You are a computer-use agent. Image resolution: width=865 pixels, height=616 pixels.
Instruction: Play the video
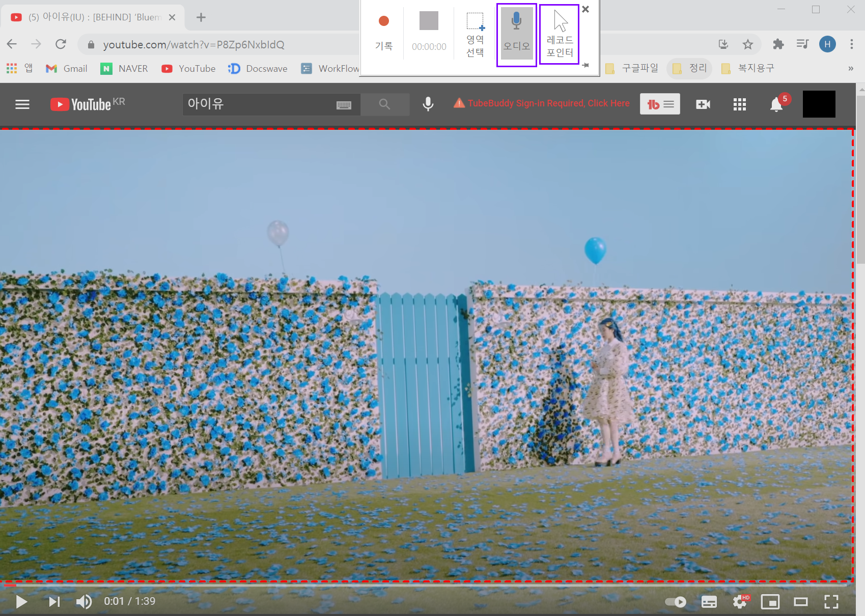[21, 602]
